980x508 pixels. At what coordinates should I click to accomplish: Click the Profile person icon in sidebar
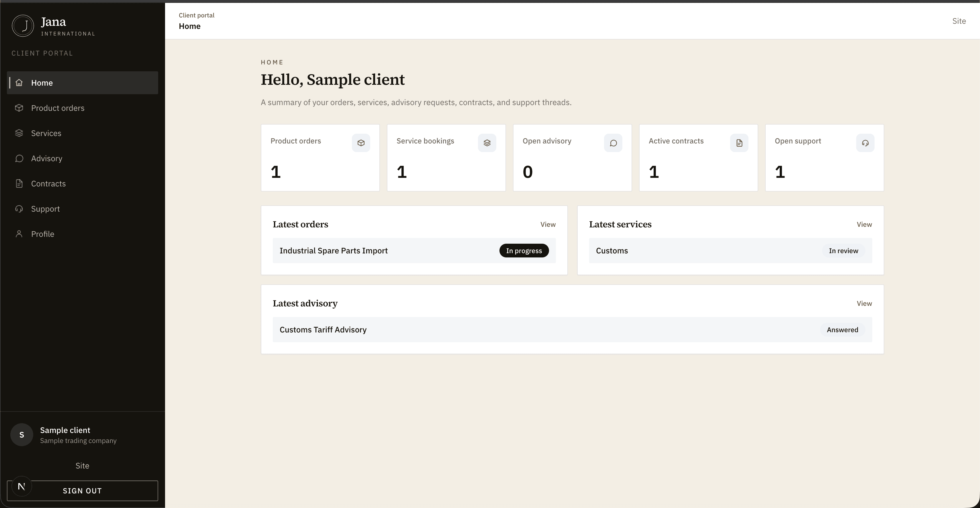19,234
